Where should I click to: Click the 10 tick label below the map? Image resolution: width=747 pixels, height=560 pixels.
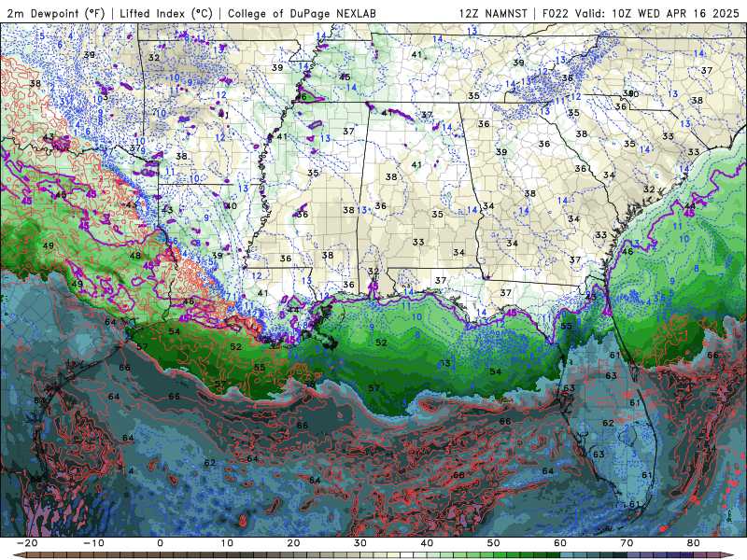pos(227,543)
